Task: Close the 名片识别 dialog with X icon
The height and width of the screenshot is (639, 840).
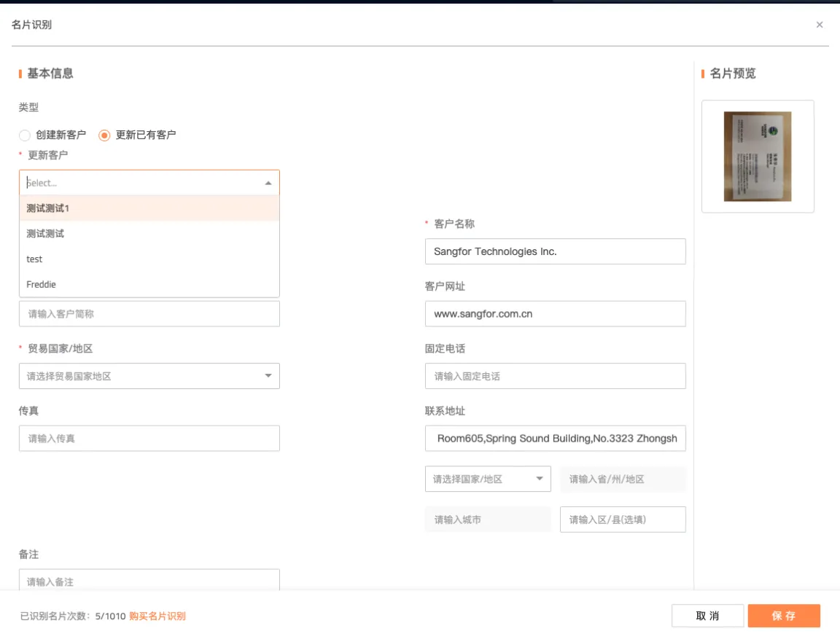Action: [x=820, y=25]
